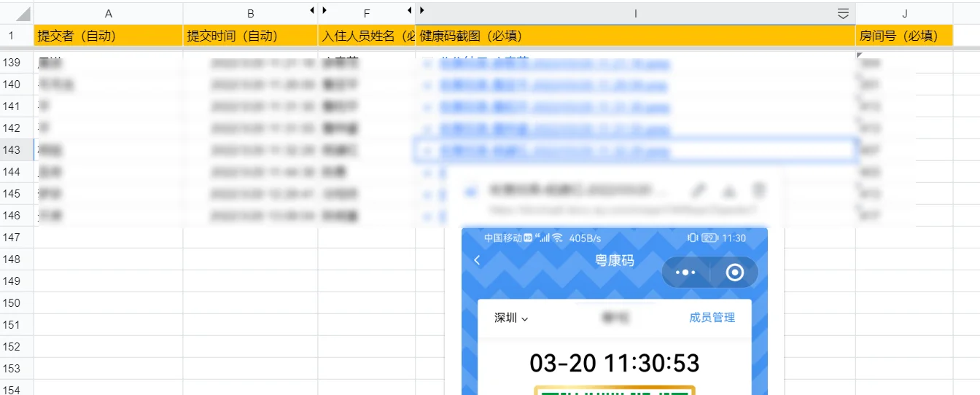Select column A header
Viewport: 980px width, 395px height.
pos(109,13)
